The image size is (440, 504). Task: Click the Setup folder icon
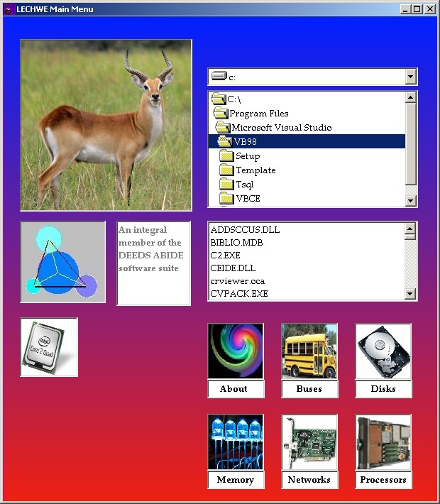coord(226,156)
